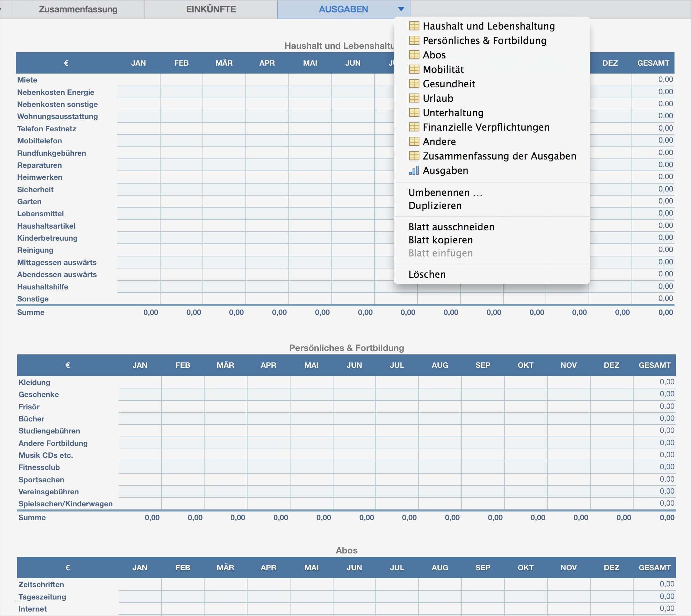Choose Blatt kopieren
The width and height of the screenshot is (691, 616).
(x=441, y=240)
